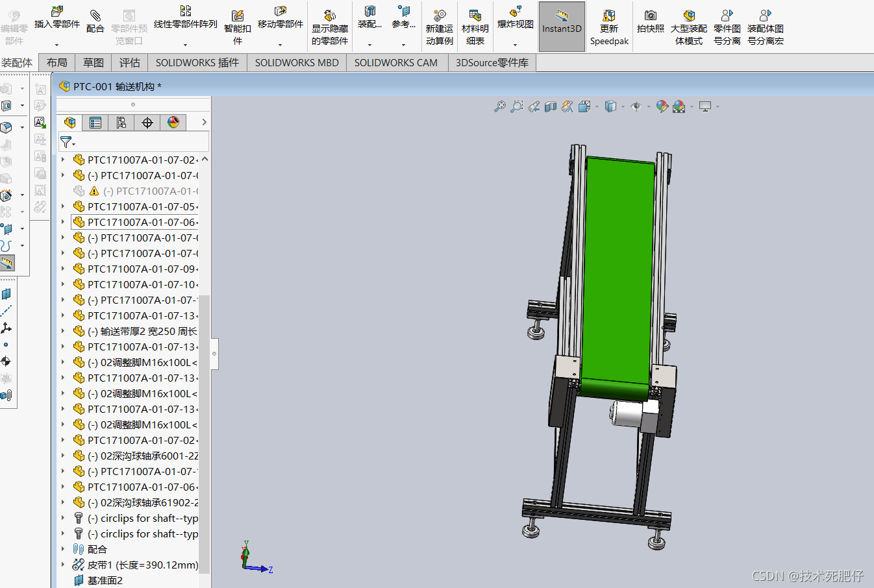Open the Insert Components dropdown arrow
Screen dimensions: 874x588
(56, 45)
